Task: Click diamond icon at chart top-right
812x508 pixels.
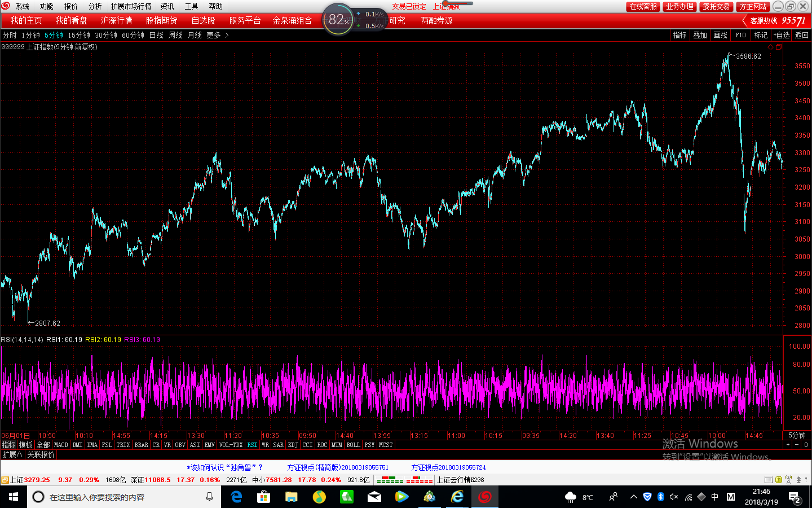Action: (x=771, y=47)
